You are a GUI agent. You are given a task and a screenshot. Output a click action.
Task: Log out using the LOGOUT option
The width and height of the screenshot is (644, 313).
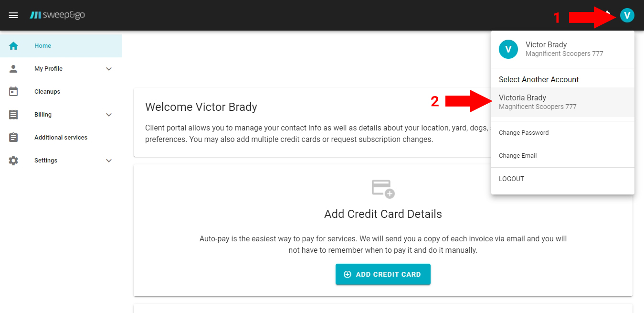pos(511,179)
